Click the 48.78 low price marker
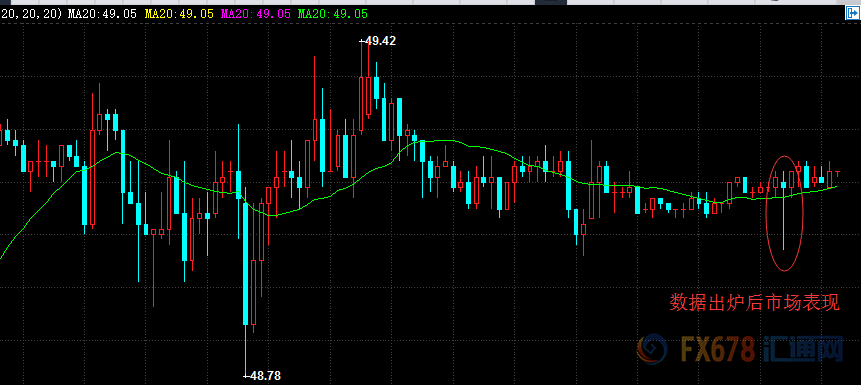Screen dimensions: 861x385 pos(262,376)
